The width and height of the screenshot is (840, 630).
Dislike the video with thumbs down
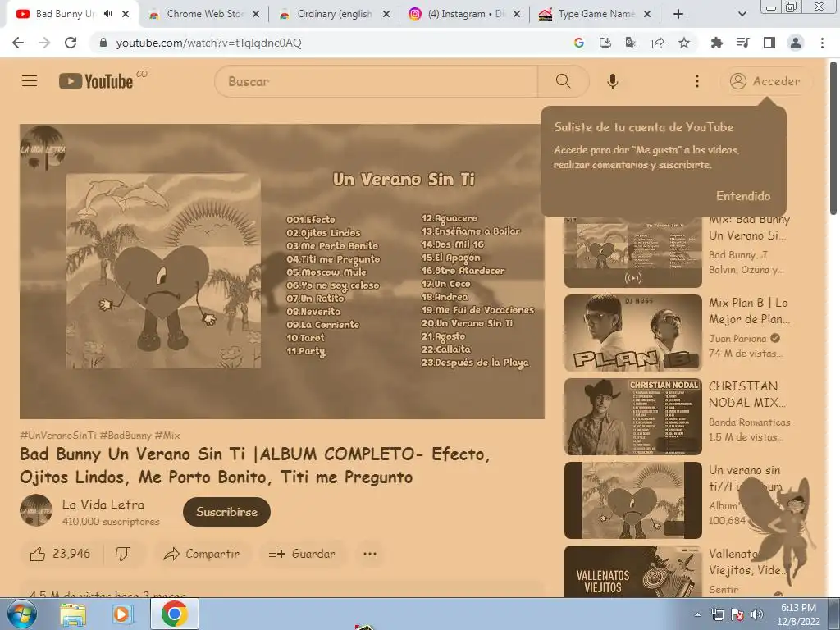[x=123, y=554]
